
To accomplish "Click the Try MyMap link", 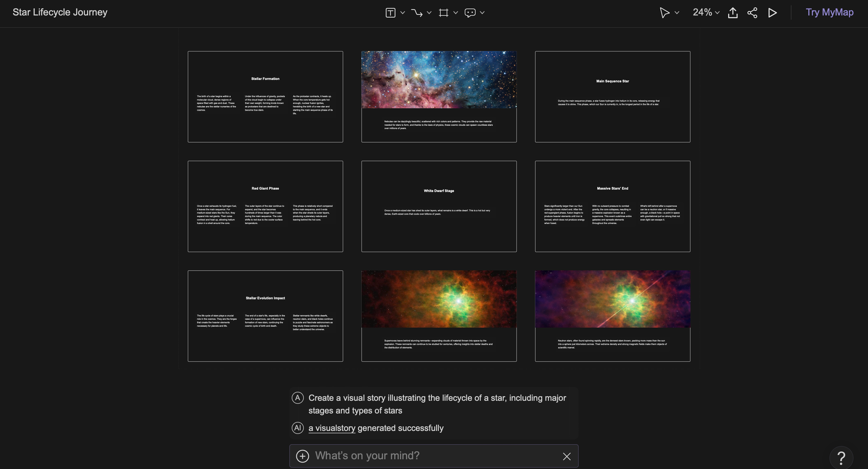I will tap(829, 12).
